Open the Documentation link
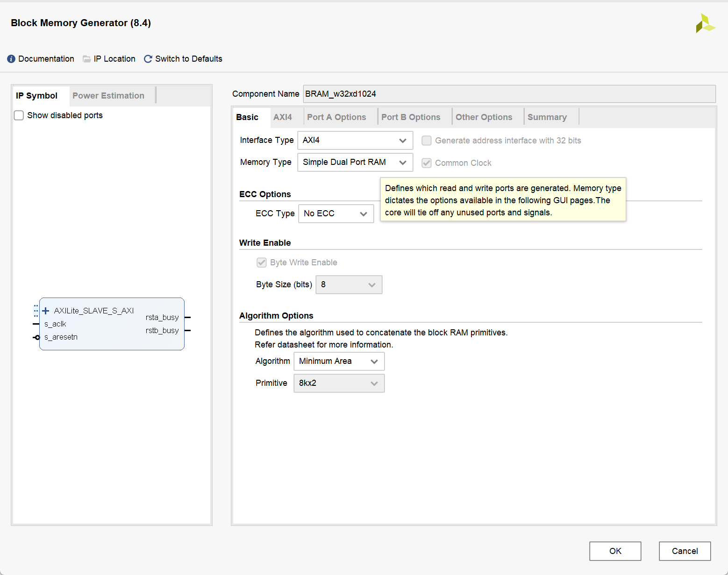Image resolution: width=728 pixels, height=575 pixels. [x=46, y=59]
